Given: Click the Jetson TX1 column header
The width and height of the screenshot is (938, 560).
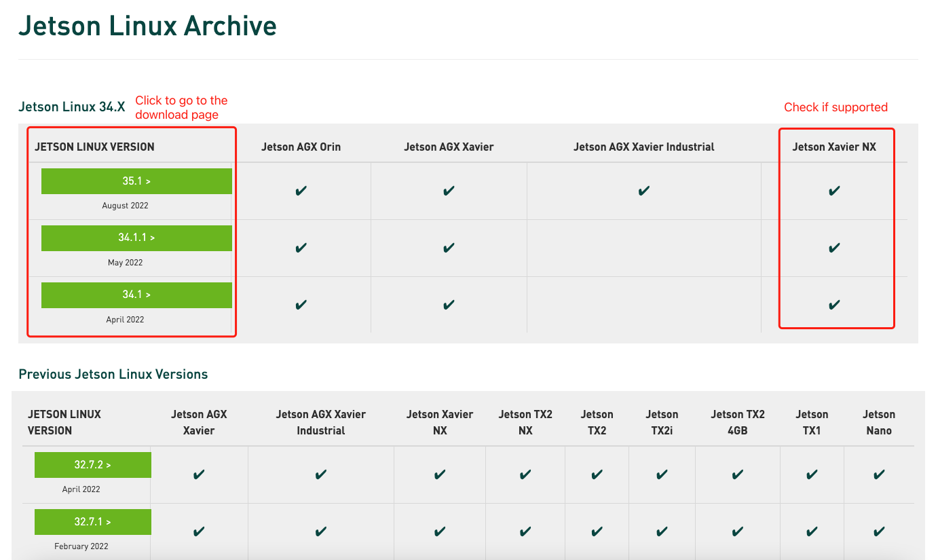Looking at the screenshot, I should coord(812,422).
